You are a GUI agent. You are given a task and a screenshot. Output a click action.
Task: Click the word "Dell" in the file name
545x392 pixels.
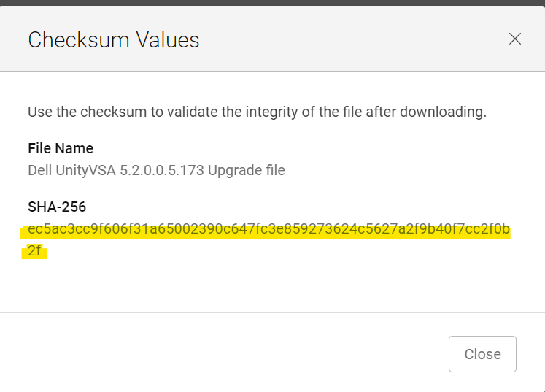click(39, 170)
